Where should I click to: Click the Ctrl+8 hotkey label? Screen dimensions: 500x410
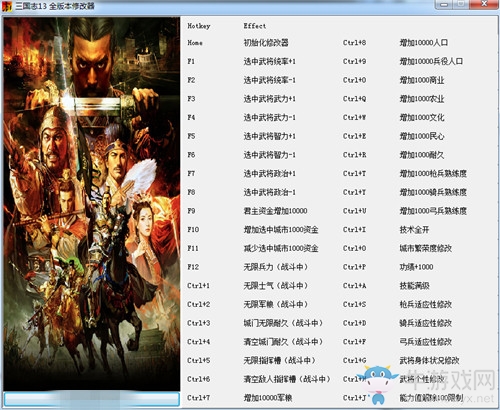354,43
